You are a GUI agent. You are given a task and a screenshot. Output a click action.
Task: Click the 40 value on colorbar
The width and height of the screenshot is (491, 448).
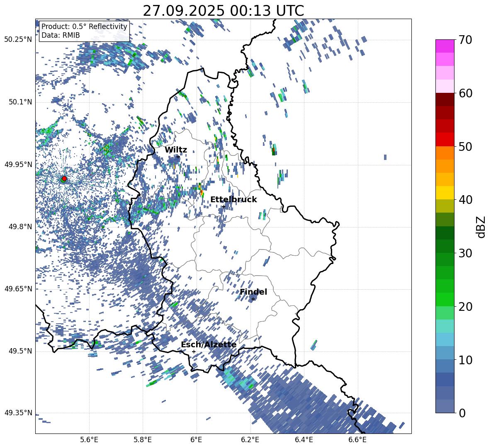465,200
